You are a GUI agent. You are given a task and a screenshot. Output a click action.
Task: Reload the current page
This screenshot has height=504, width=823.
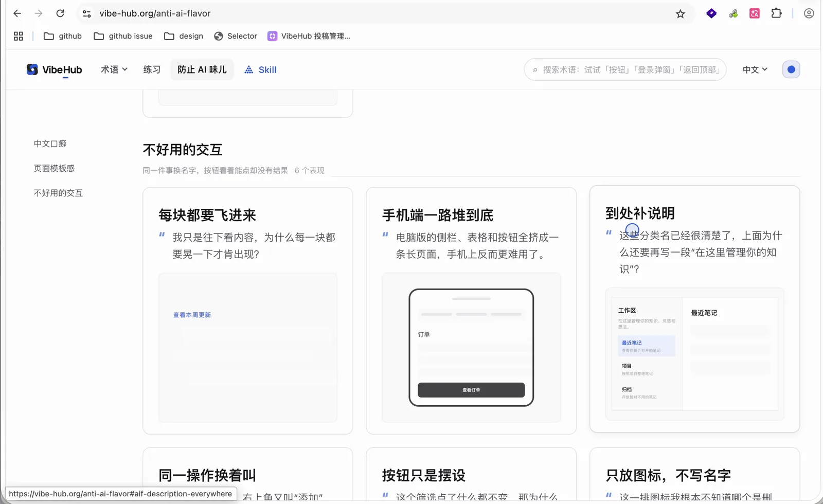point(60,13)
